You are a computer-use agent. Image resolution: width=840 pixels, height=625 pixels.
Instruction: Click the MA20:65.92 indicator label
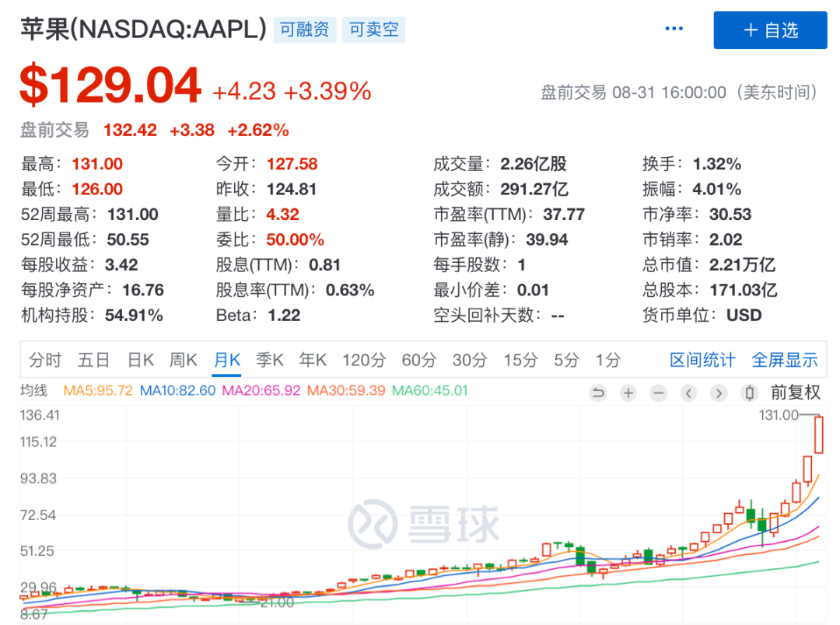261,390
